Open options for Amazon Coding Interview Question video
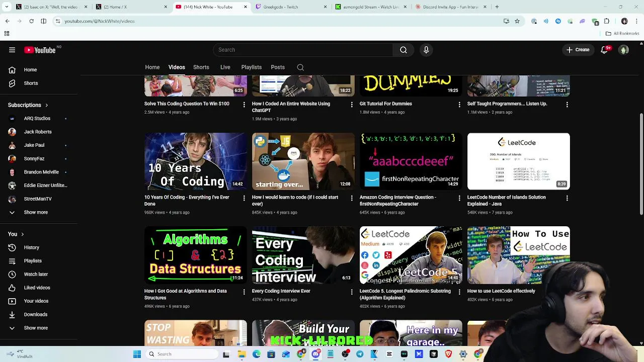The width and height of the screenshot is (644, 362). pos(459,198)
